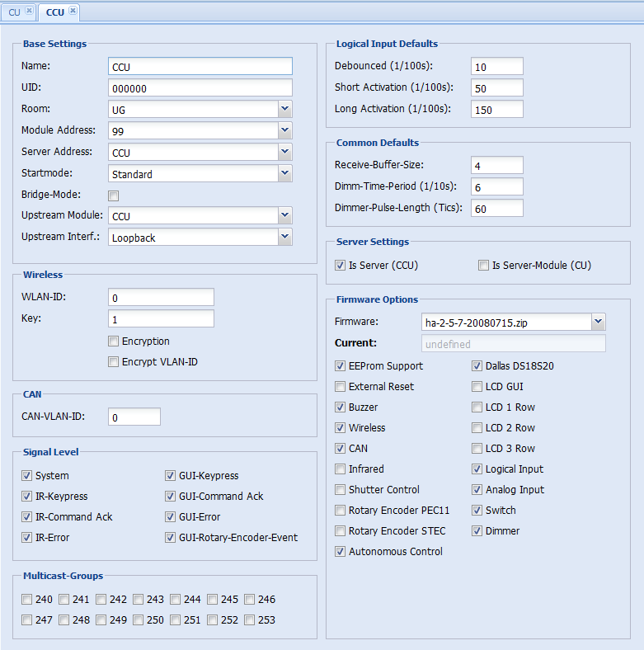Focus the Name text field
Image resolution: width=644 pixels, height=650 pixels.
(200, 66)
